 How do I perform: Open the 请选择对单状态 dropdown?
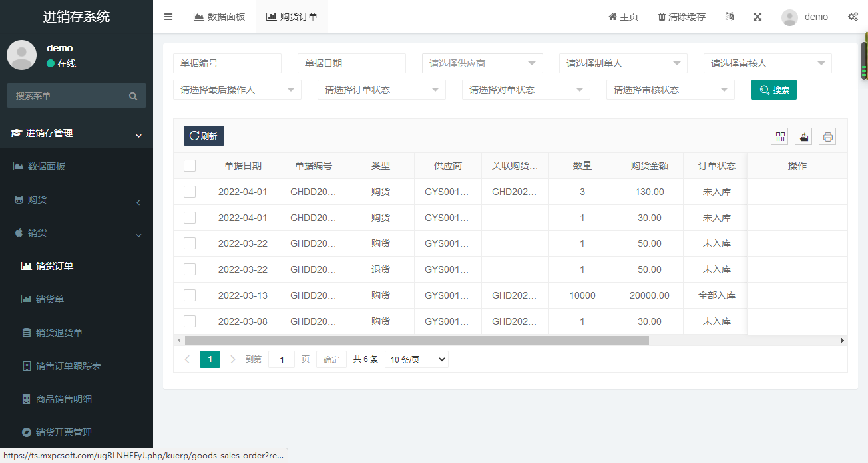tap(526, 90)
